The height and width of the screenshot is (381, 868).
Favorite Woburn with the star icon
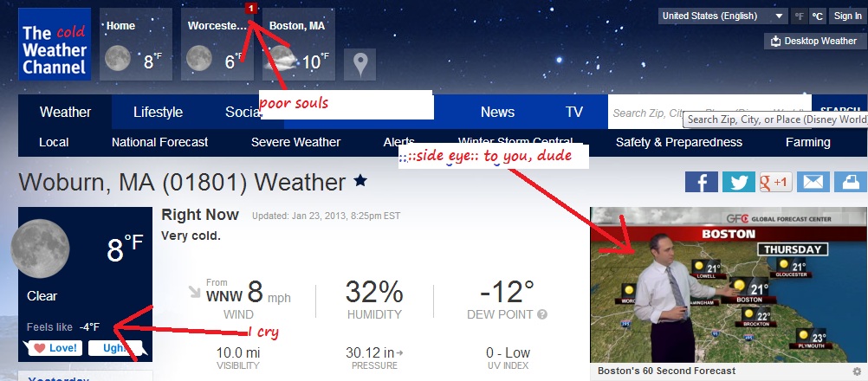point(360,181)
